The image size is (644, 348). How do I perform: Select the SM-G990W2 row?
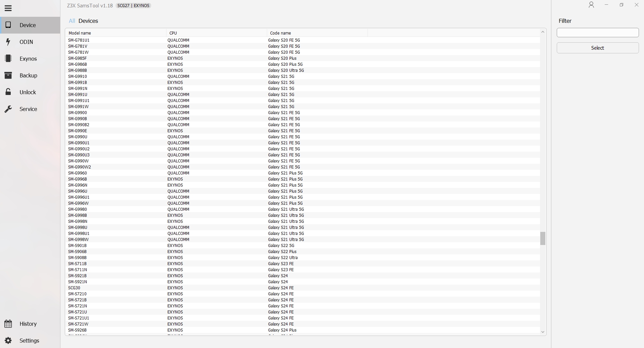tap(303, 167)
